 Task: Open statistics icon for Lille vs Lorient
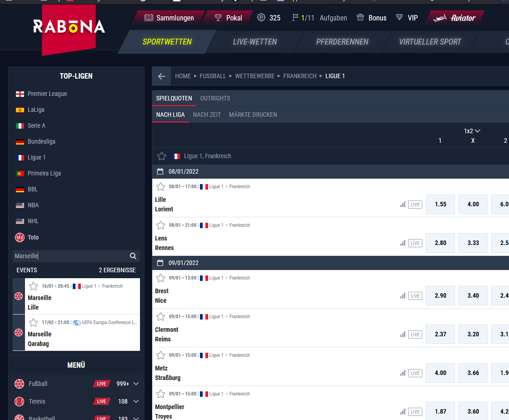click(x=403, y=205)
